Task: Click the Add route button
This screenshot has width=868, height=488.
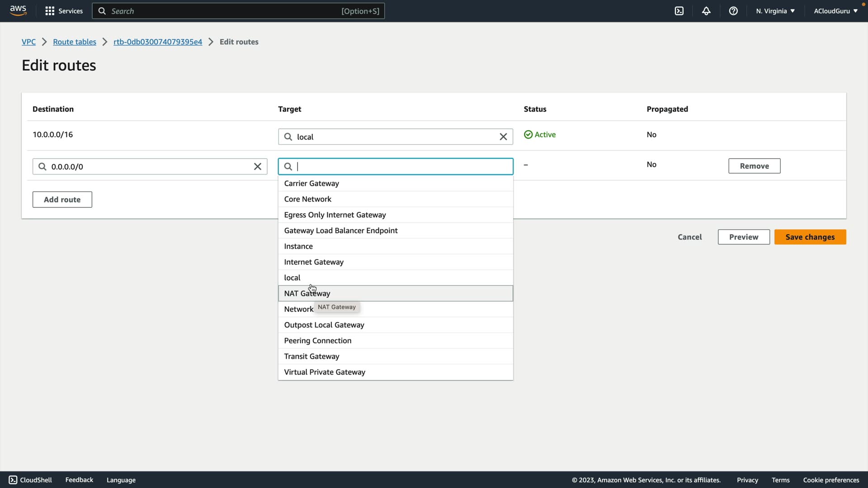Action: coord(62,200)
